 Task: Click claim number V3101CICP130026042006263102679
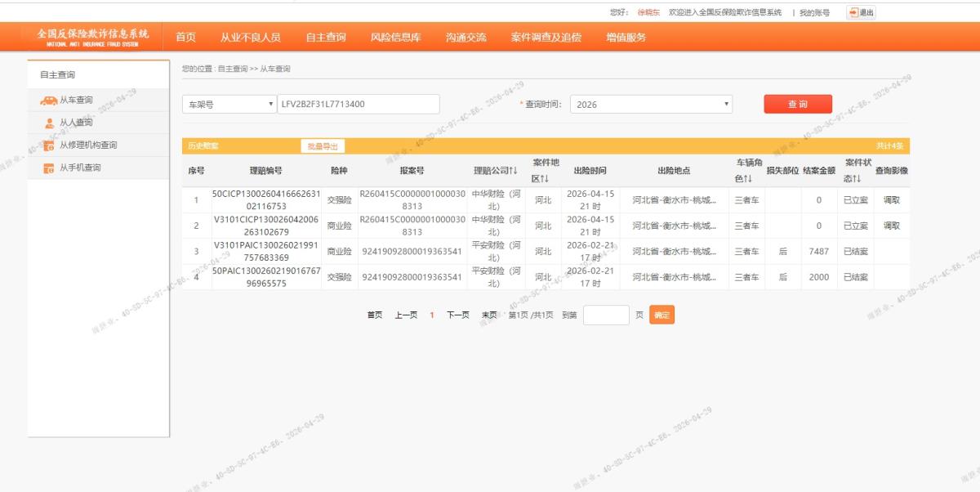(266, 226)
